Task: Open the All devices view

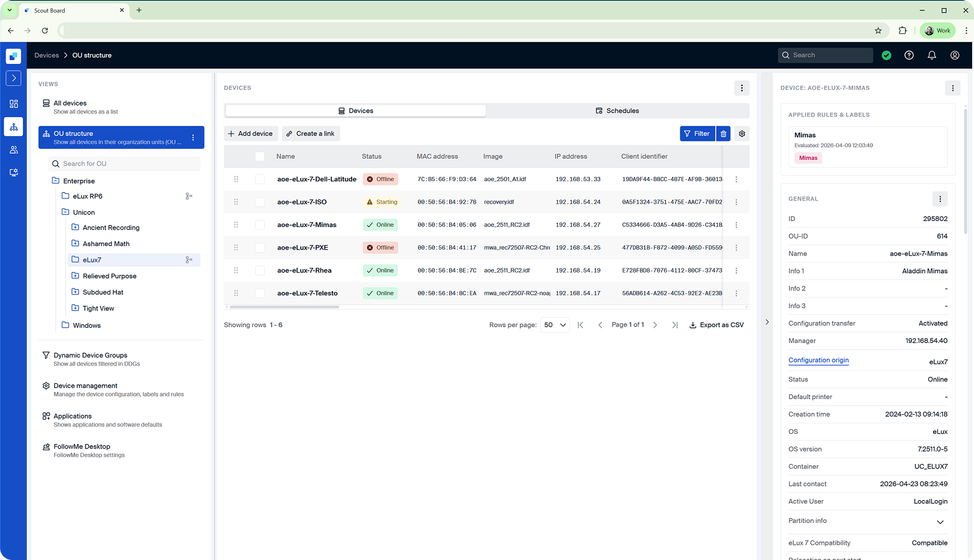Action: coord(121,107)
